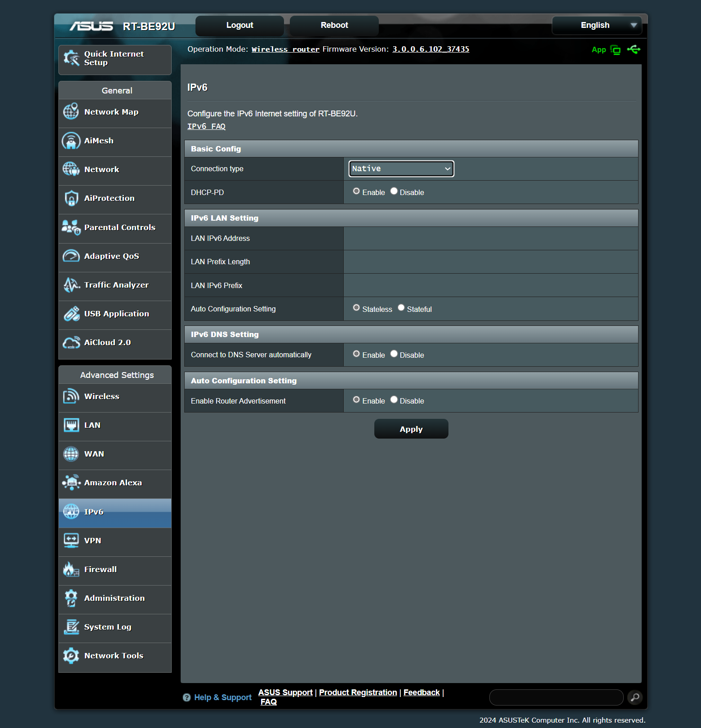The height and width of the screenshot is (728, 701).
Task: Open the Wireless menu label
Action: [x=102, y=396]
